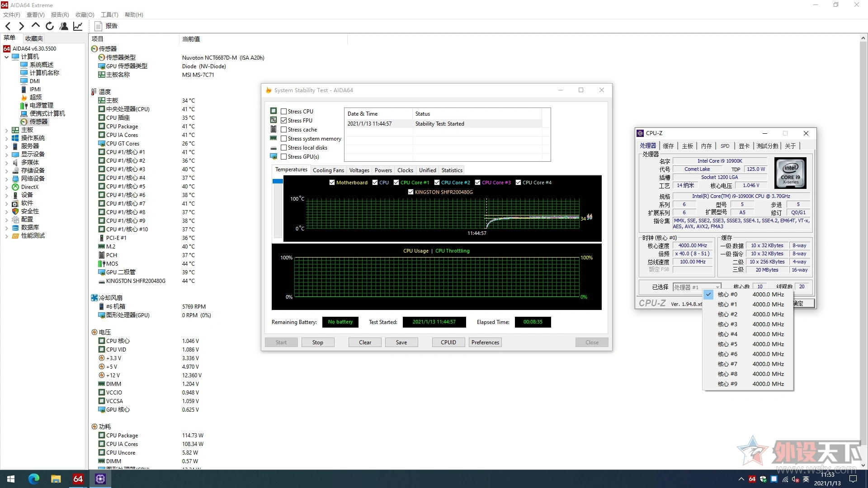
Task: Expand the 功耗 section in AIDA64 sidebar
Action: point(94,427)
